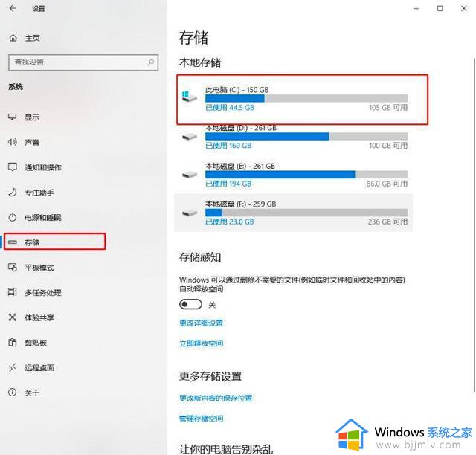Select the 显示 monitor icon
This screenshot has height=455, width=476.
click(13, 117)
